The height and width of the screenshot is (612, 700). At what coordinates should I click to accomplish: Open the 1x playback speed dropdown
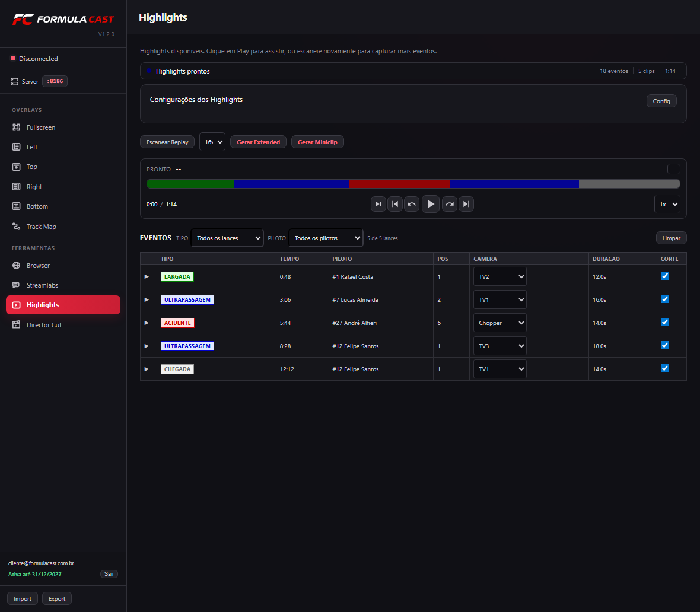click(667, 204)
